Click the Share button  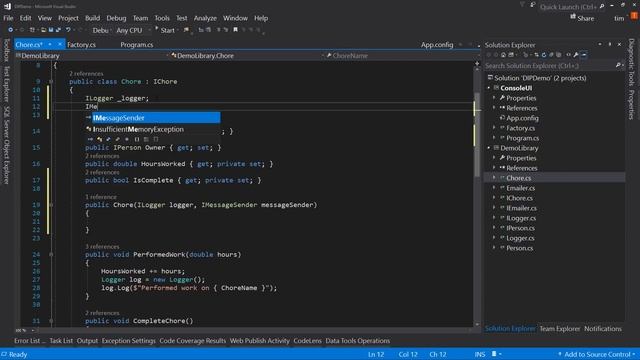(x=582, y=18)
